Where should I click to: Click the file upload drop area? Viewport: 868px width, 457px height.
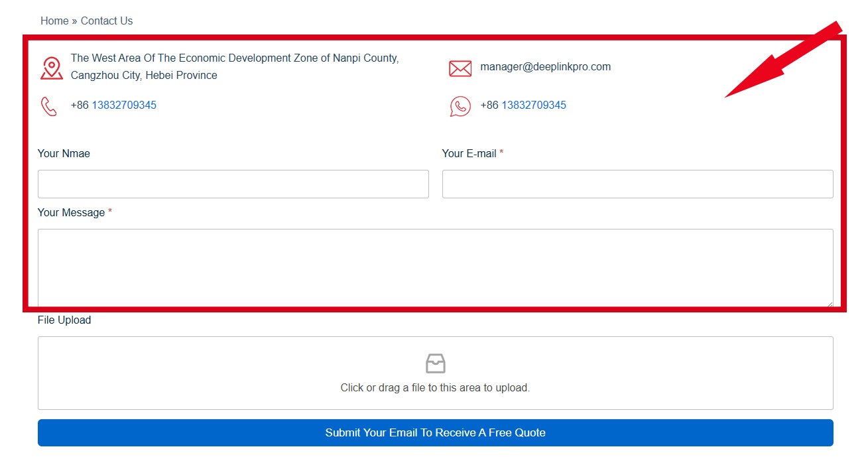pos(436,373)
